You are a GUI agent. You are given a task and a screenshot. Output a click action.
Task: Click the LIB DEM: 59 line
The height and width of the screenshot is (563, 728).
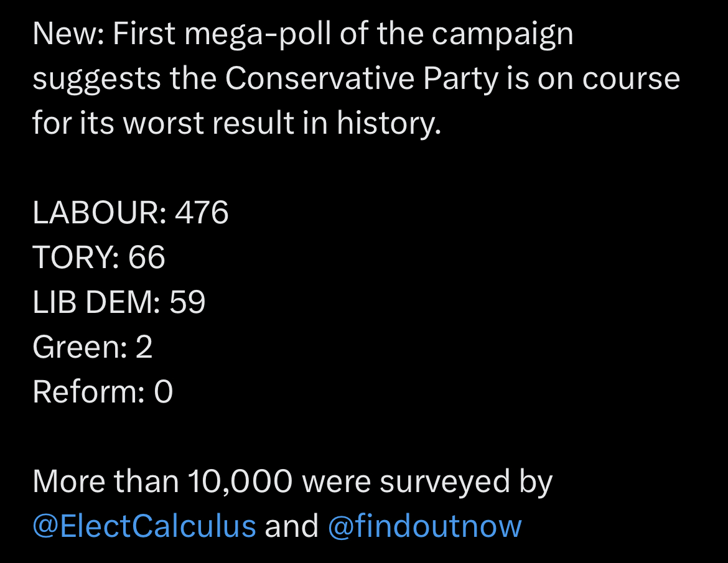[119, 302]
